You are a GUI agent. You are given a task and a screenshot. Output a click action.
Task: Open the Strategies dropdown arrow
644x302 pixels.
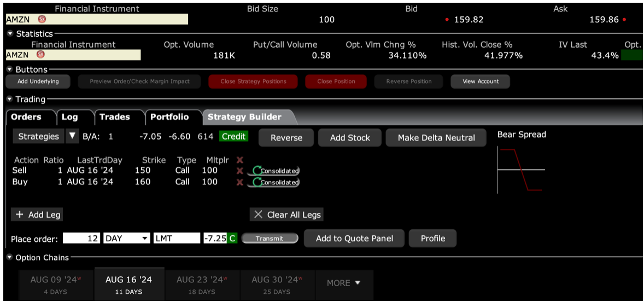pos(72,136)
